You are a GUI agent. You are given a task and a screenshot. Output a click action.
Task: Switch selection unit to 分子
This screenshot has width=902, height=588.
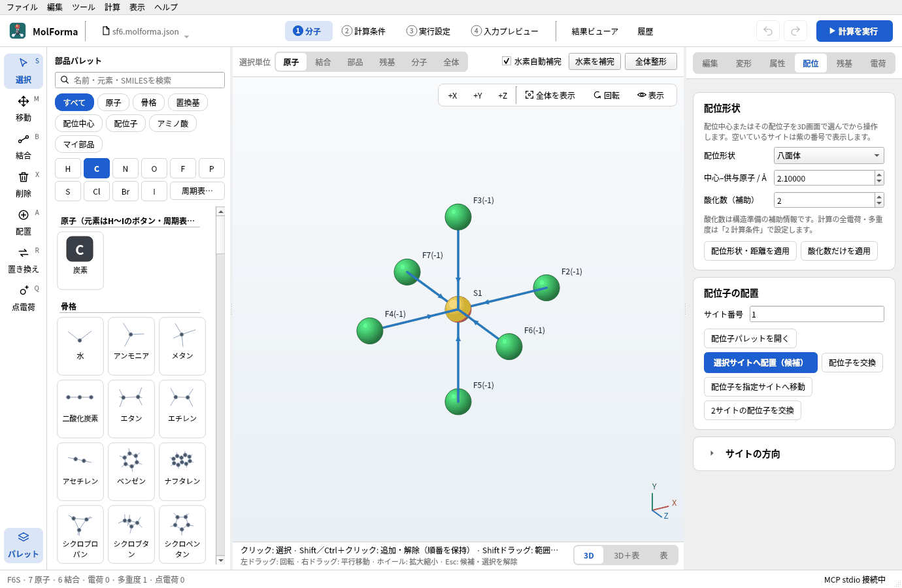point(419,62)
